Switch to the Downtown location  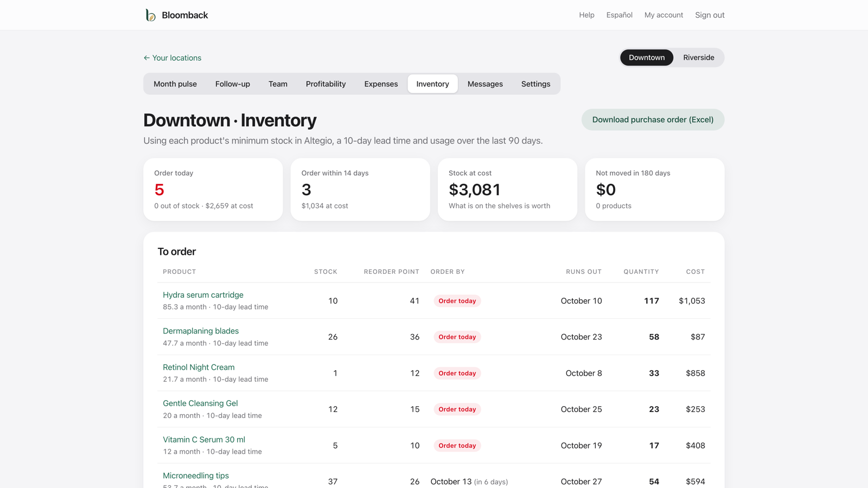click(x=647, y=57)
